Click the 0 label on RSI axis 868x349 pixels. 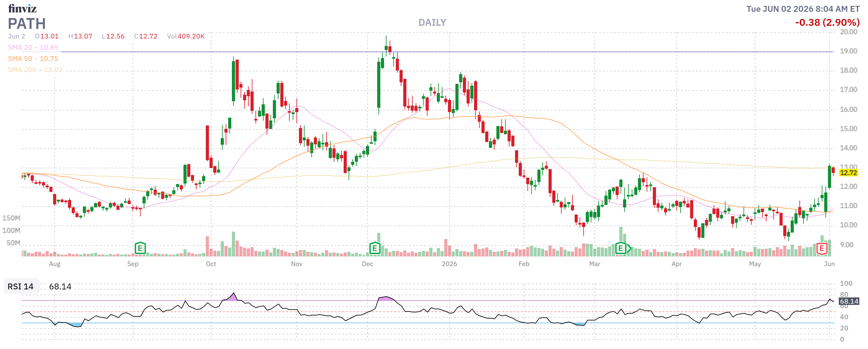tap(842, 340)
